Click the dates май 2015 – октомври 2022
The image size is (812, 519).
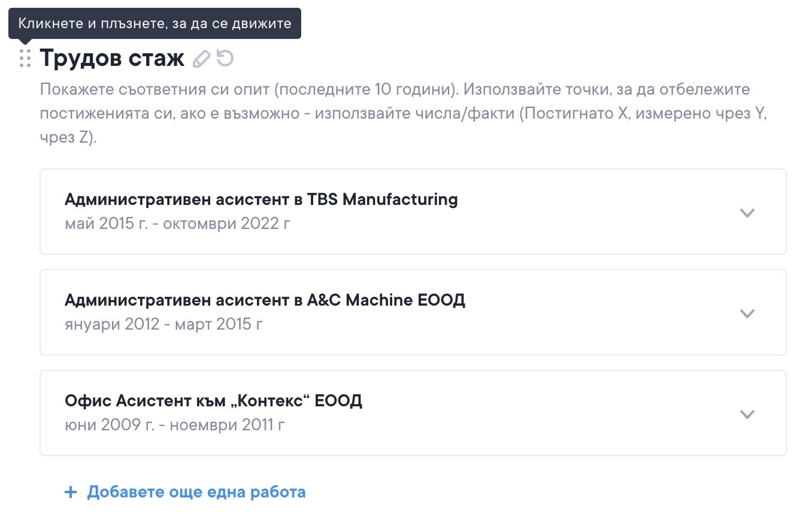178,224
